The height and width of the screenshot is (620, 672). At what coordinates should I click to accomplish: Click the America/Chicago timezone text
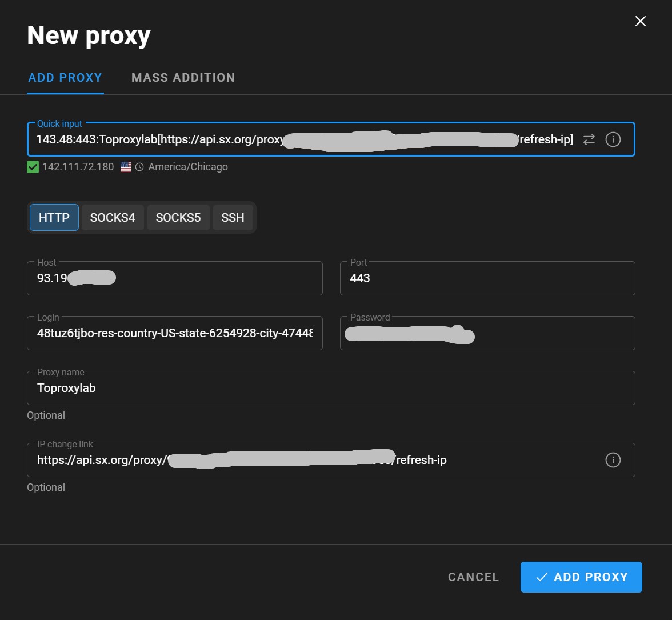click(x=188, y=167)
